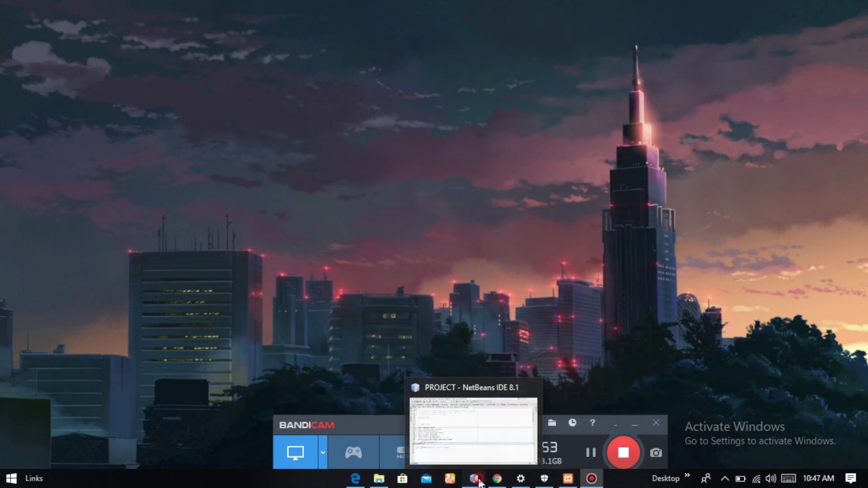
Task: Open XAMPP icon on taskbar
Action: pyautogui.click(x=568, y=479)
